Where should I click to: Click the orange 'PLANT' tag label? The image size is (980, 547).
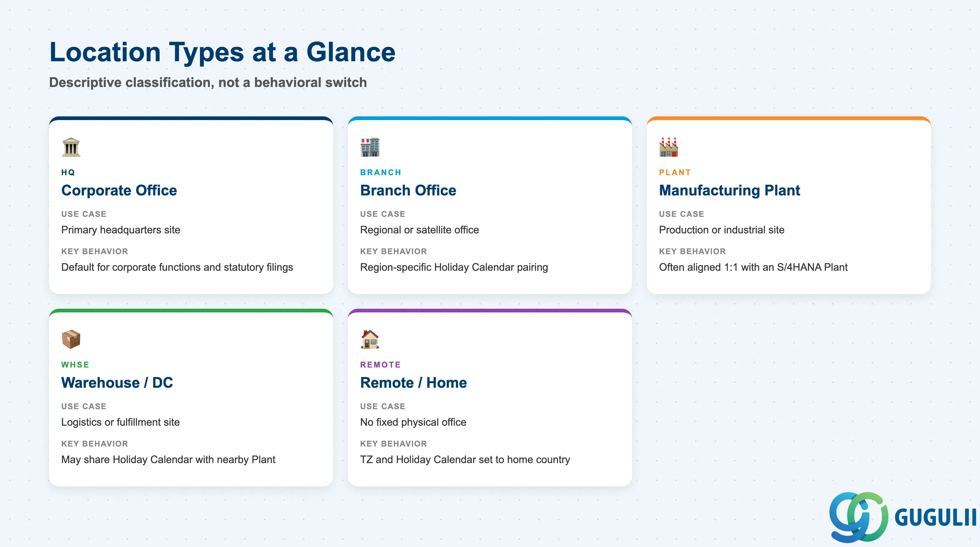pyautogui.click(x=675, y=172)
